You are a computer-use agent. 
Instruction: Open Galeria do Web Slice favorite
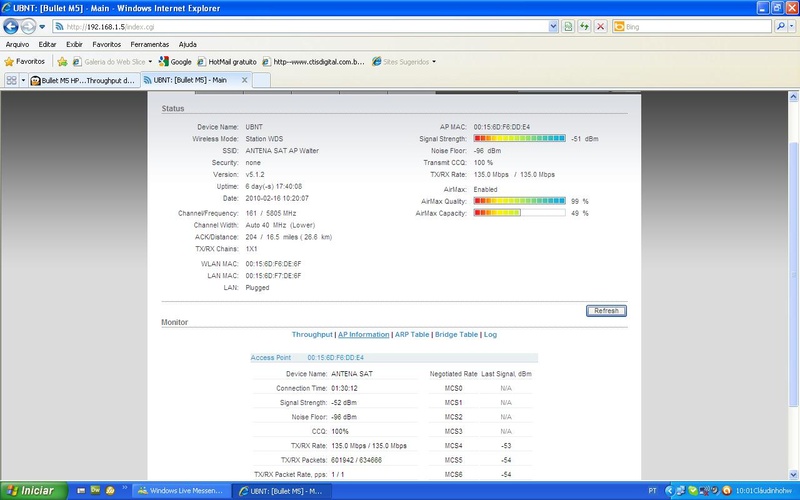(x=109, y=62)
